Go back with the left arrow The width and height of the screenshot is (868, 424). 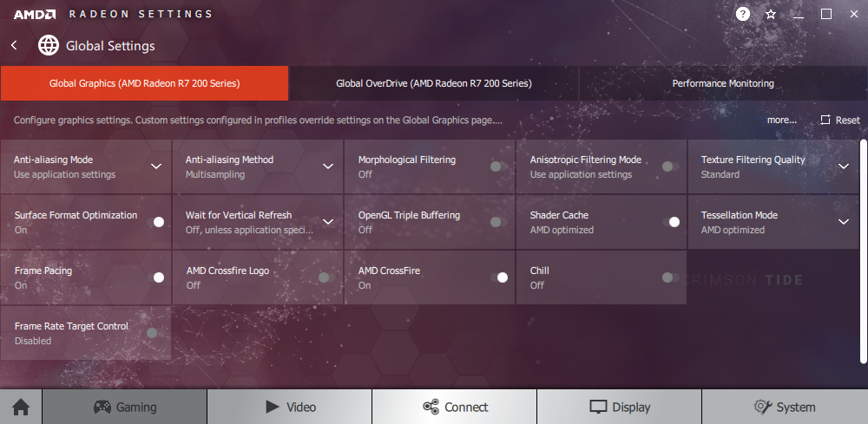point(15,45)
